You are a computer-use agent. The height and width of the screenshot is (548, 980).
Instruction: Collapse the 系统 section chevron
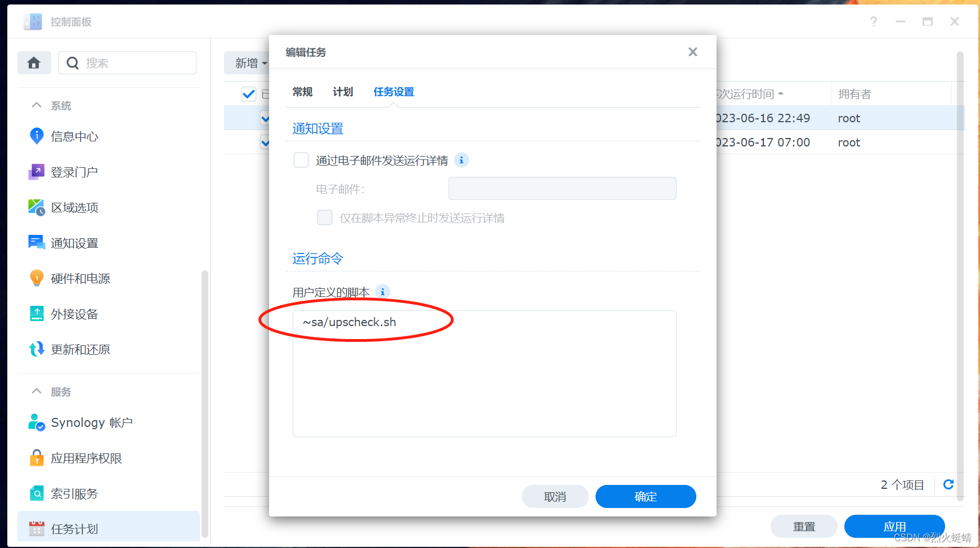point(37,105)
